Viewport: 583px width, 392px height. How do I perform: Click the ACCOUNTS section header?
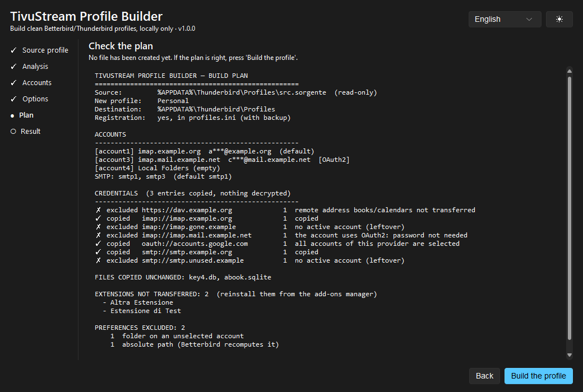110,134
